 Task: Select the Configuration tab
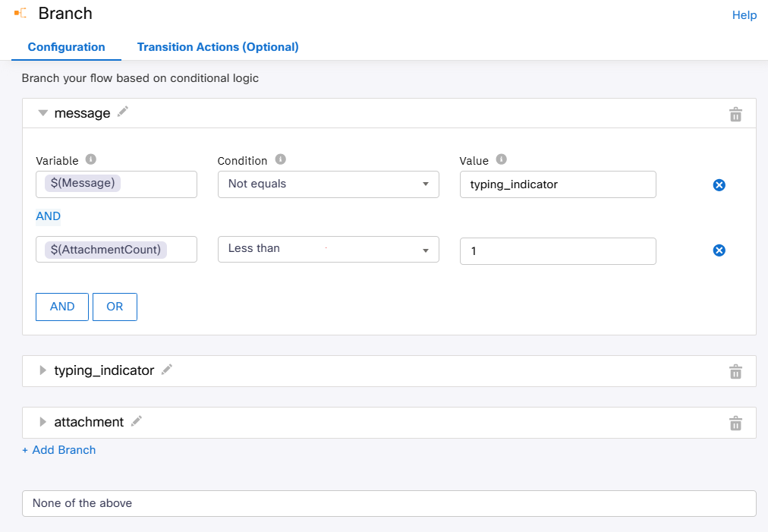67,47
